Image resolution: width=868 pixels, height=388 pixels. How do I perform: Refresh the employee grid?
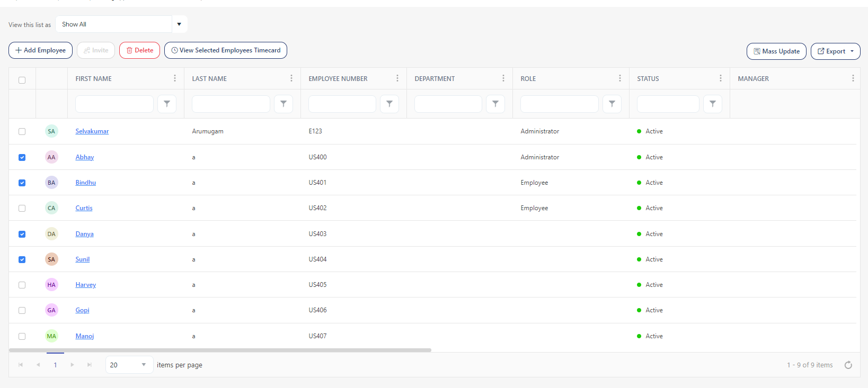click(848, 365)
